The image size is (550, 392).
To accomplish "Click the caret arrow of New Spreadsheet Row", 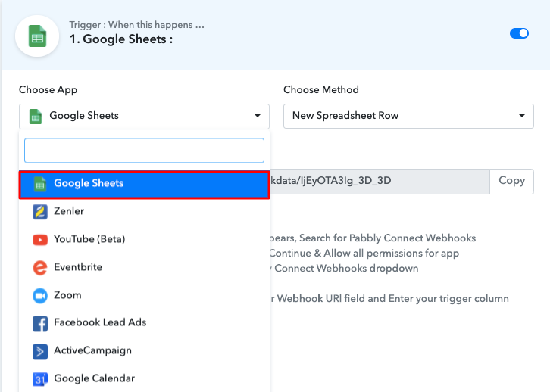I will pos(522,116).
